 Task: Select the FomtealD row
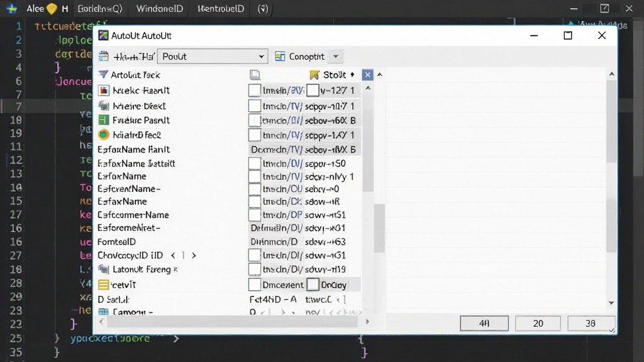pyautogui.click(x=229, y=242)
